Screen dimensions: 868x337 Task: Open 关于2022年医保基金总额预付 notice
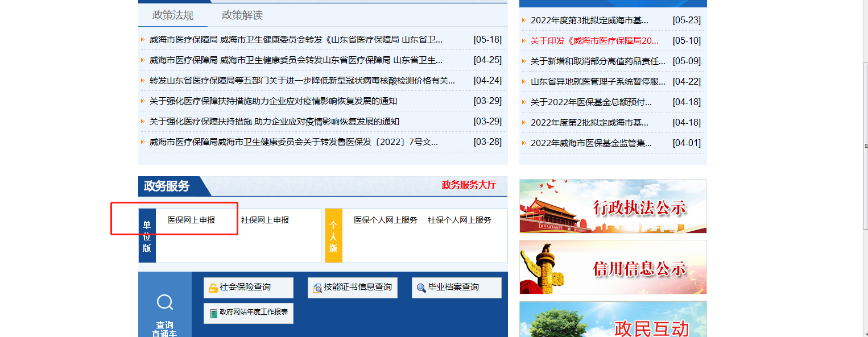[591, 102]
